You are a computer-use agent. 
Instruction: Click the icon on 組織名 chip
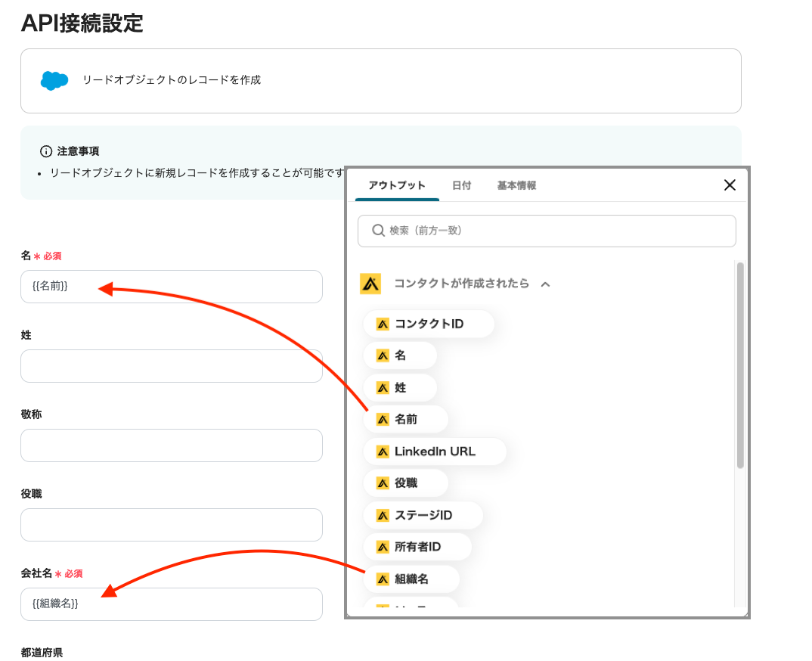click(383, 579)
